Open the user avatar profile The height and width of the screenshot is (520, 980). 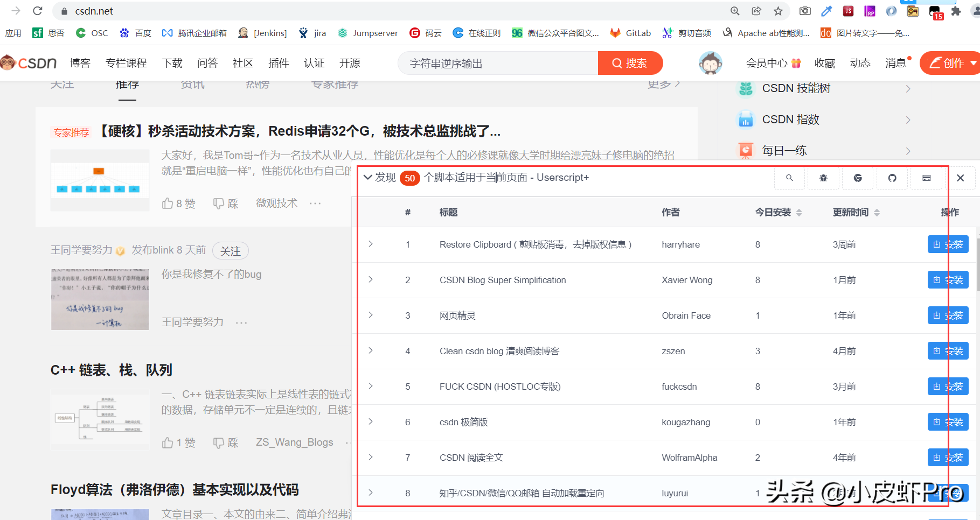point(711,63)
